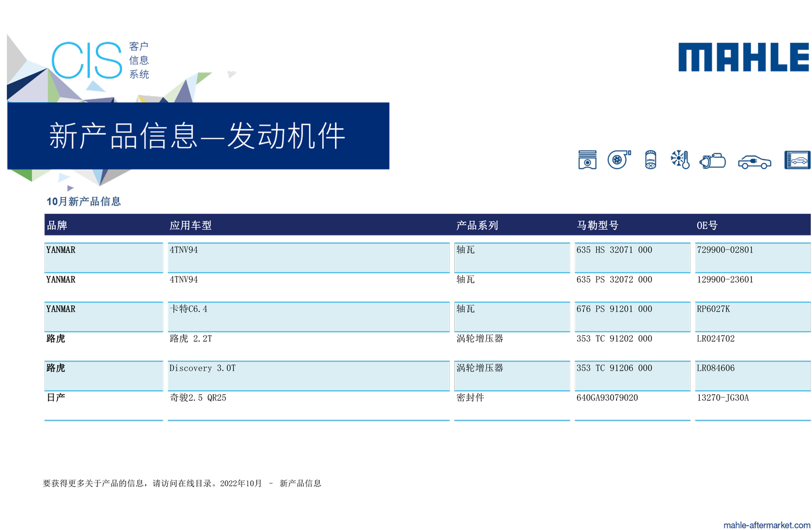The height and width of the screenshot is (530, 812).
Task: Click 轴瓦 in the 635 PS row
Action: tap(466, 280)
